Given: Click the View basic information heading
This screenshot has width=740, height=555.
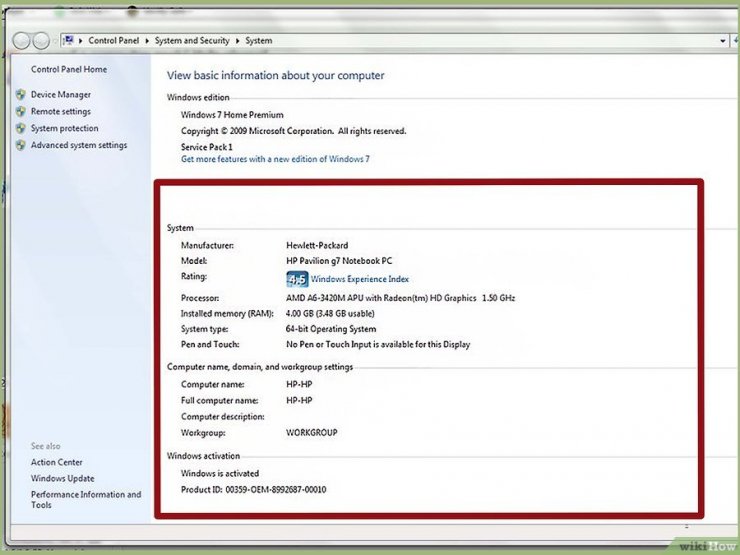Looking at the screenshot, I should (276, 76).
